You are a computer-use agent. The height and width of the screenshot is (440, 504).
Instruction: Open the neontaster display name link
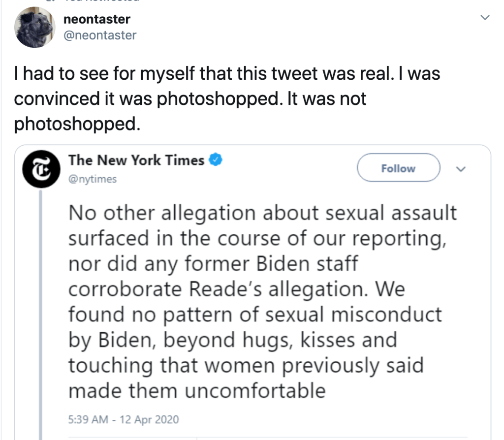(97, 20)
